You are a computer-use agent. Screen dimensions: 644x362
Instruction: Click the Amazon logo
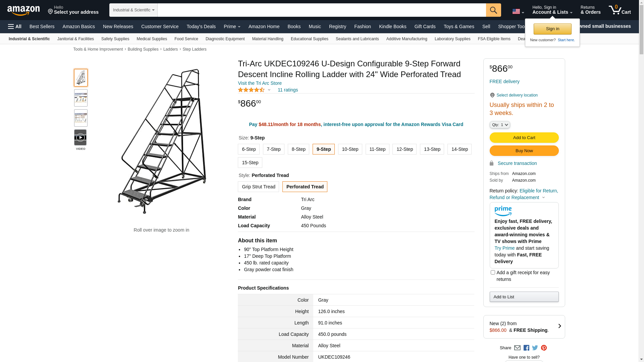point(23,11)
